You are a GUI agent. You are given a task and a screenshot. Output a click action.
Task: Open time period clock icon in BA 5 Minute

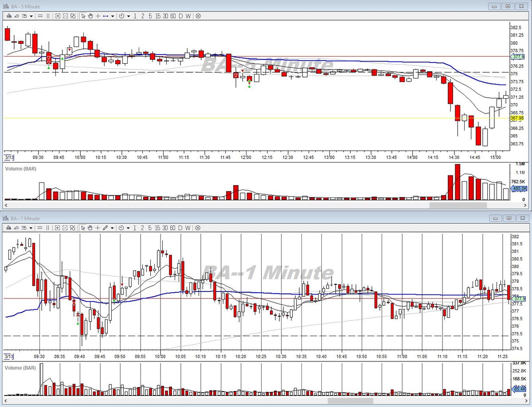coord(121,16)
